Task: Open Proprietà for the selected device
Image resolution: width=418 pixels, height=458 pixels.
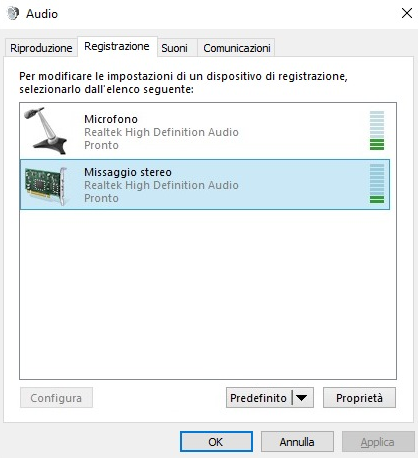Action: (x=359, y=398)
